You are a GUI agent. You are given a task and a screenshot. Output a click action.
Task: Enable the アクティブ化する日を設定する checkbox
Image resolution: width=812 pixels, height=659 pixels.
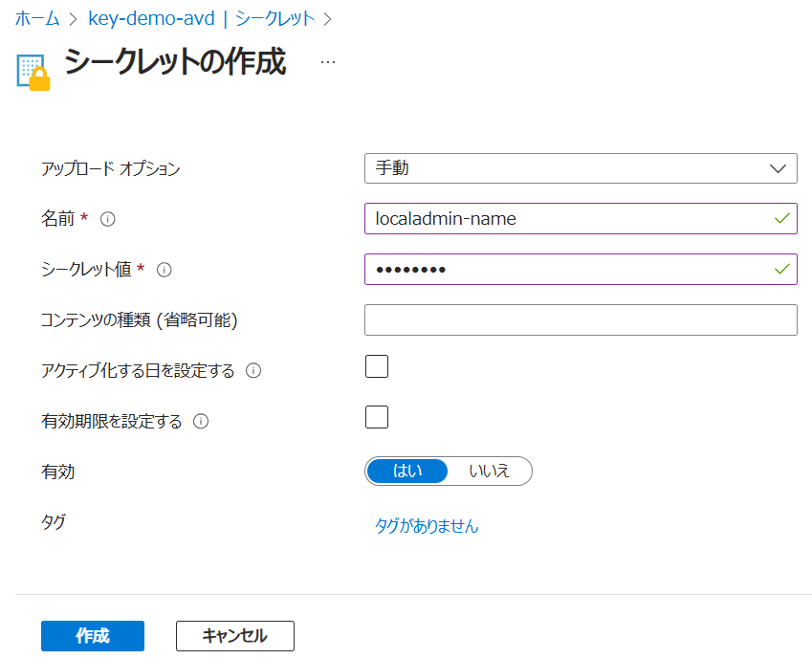click(x=377, y=366)
